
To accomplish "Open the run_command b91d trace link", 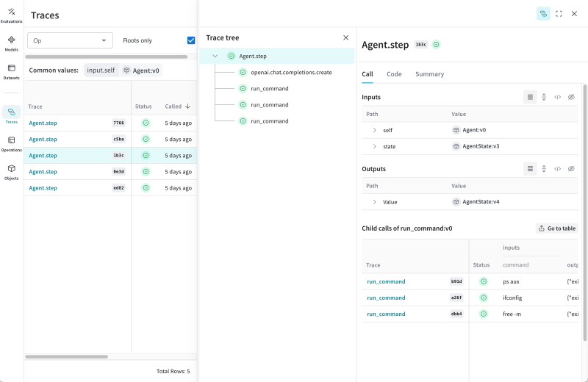I will pyautogui.click(x=386, y=281).
